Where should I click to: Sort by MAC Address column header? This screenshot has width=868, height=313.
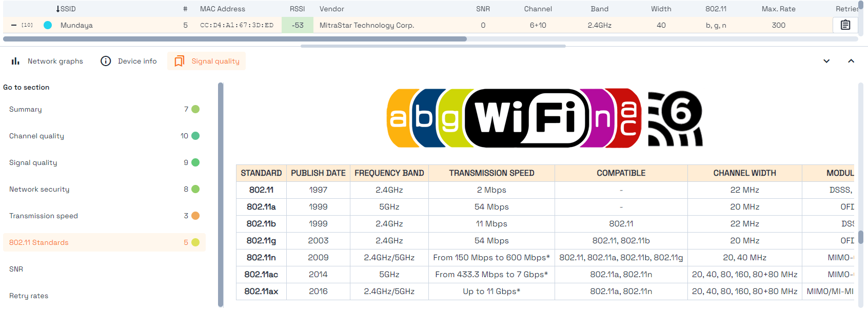point(223,9)
